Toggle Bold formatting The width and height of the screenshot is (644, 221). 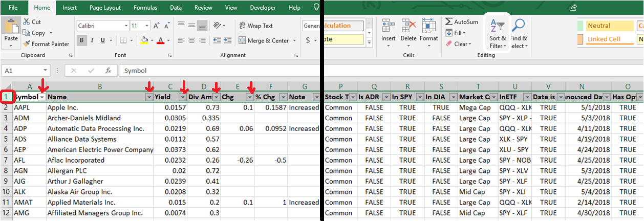coord(82,40)
